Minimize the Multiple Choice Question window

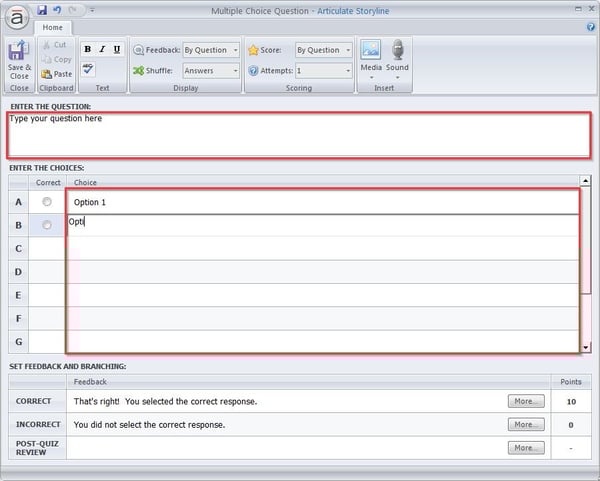point(578,9)
